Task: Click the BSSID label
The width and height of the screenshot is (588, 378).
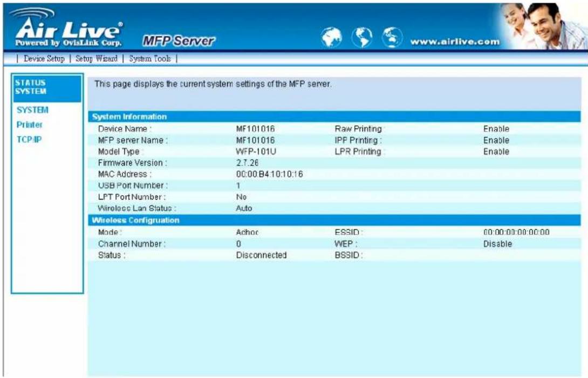Action: pyautogui.click(x=348, y=255)
